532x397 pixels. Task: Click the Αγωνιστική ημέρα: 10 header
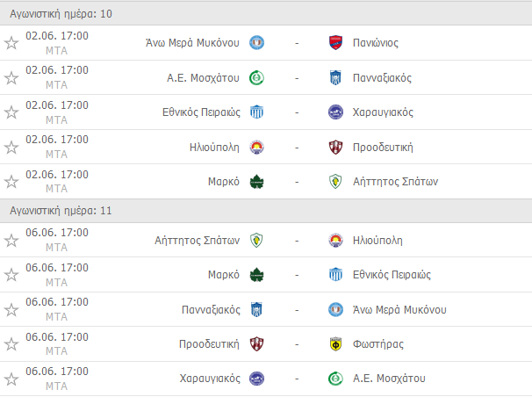coord(61,14)
